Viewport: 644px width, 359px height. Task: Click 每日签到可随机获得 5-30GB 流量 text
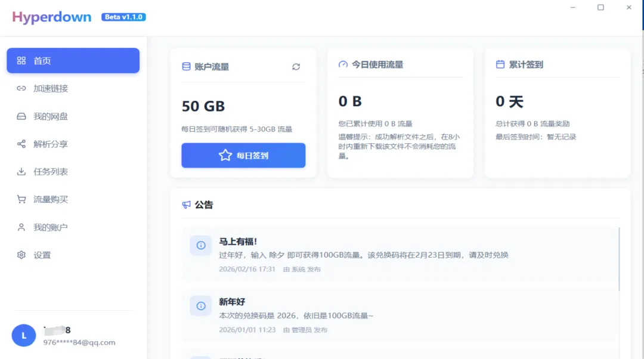[x=237, y=129]
